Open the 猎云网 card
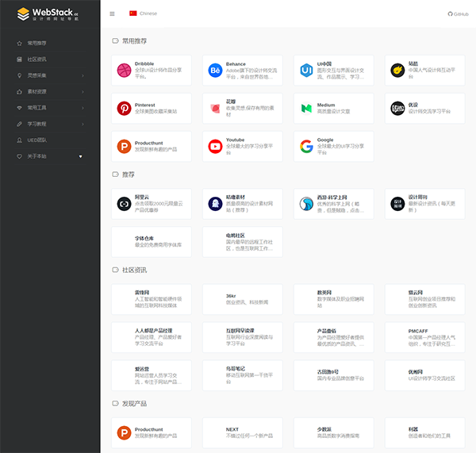The height and width of the screenshot is (453, 476). click(x=425, y=299)
